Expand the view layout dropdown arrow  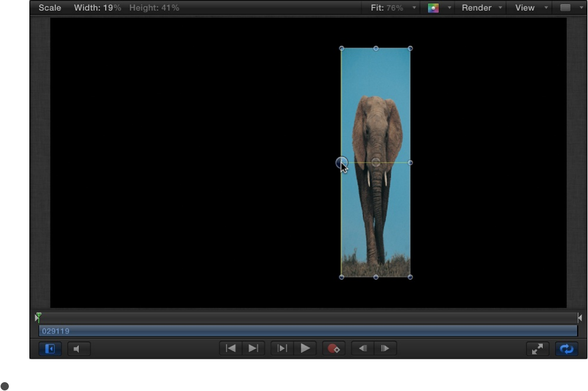(x=582, y=8)
